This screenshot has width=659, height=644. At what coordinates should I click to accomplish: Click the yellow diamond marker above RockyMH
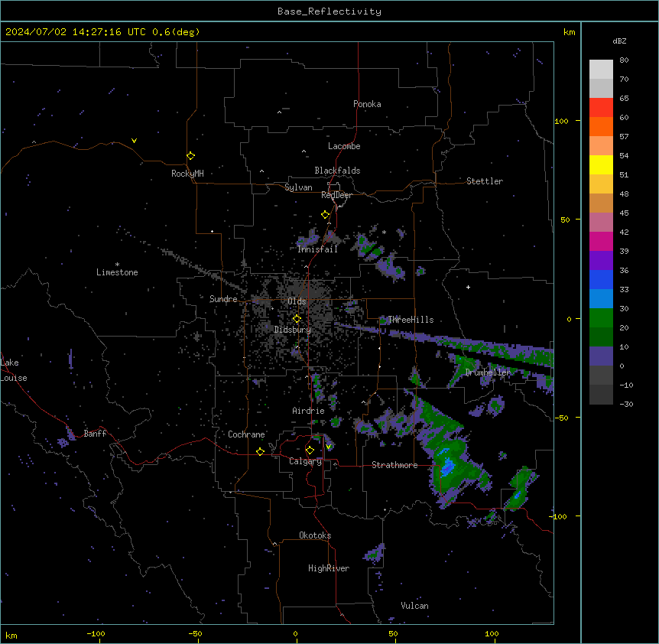point(190,156)
